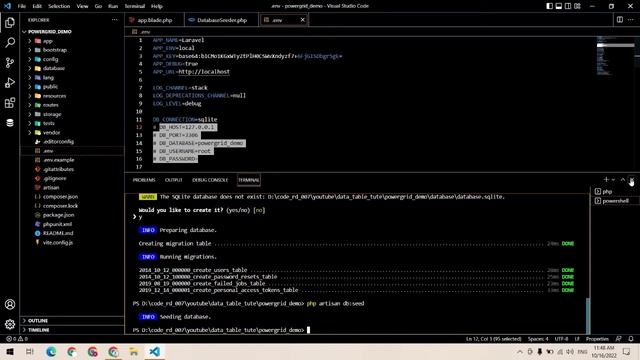The height and width of the screenshot is (360, 640).
Task: Switch to the Problems panel tab
Action: click(x=144, y=180)
